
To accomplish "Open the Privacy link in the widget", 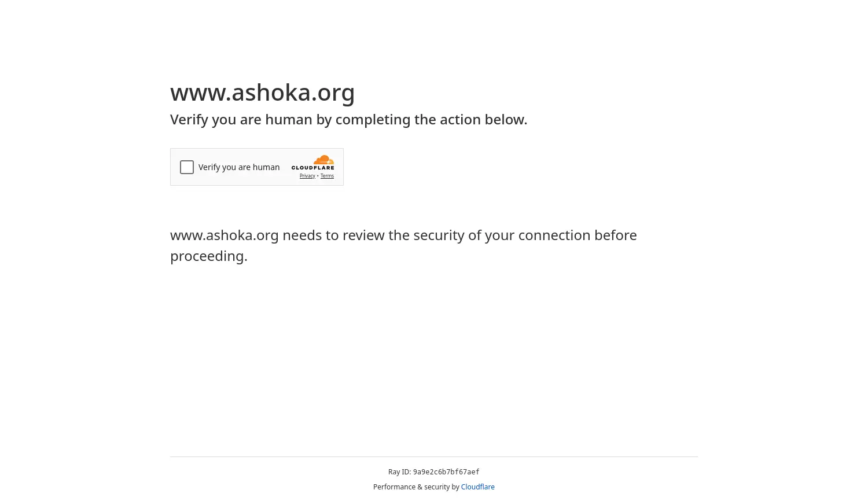I will pos(307,176).
